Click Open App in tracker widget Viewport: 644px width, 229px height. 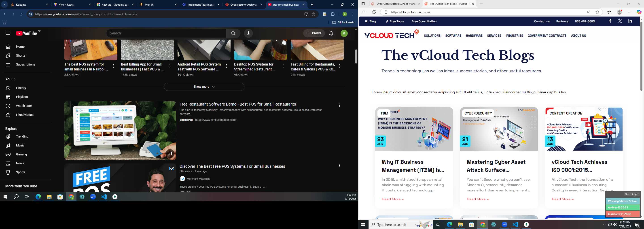[631, 194]
